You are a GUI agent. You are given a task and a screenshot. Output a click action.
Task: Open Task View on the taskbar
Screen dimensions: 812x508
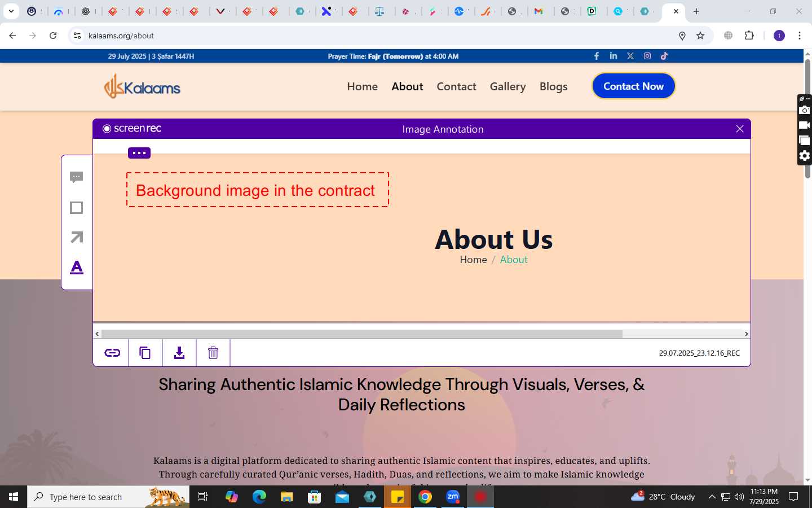pyautogui.click(x=203, y=497)
